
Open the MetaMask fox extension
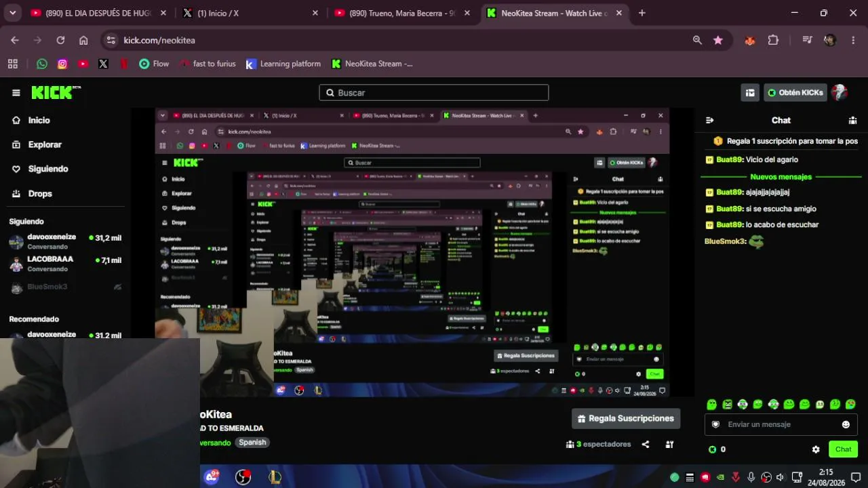point(750,40)
